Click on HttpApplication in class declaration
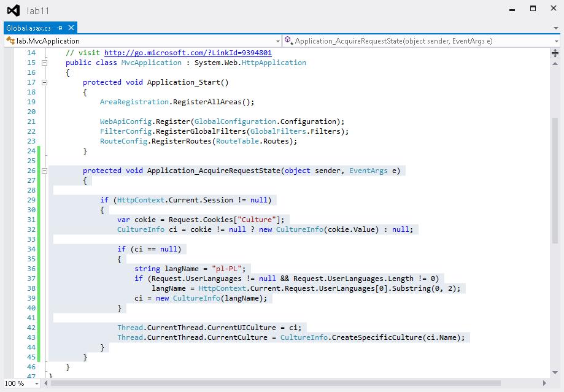The image size is (564, 392). coord(274,63)
